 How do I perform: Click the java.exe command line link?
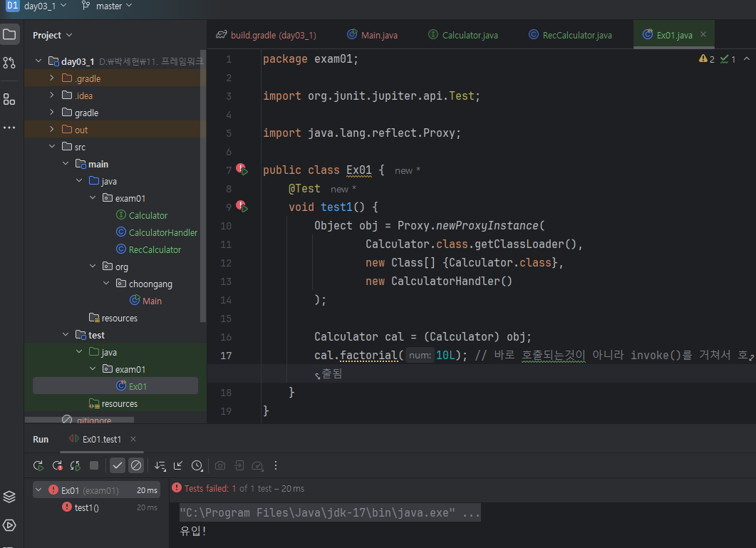point(330,512)
